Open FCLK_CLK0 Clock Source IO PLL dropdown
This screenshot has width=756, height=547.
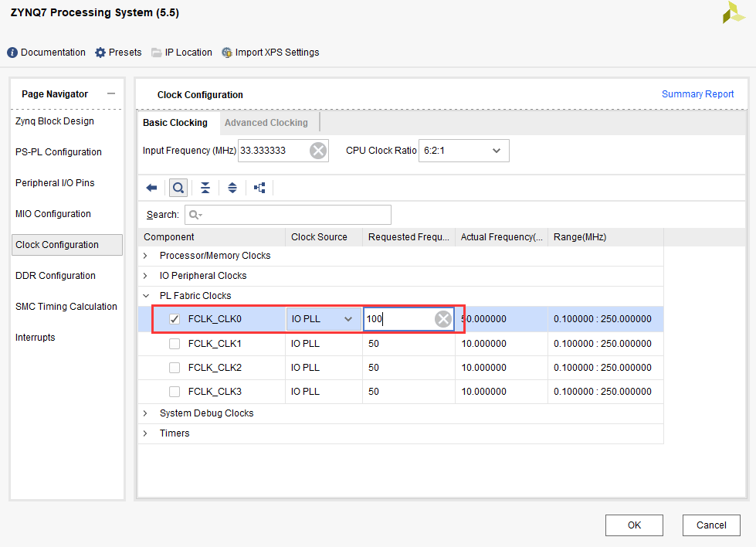point(324,319)
